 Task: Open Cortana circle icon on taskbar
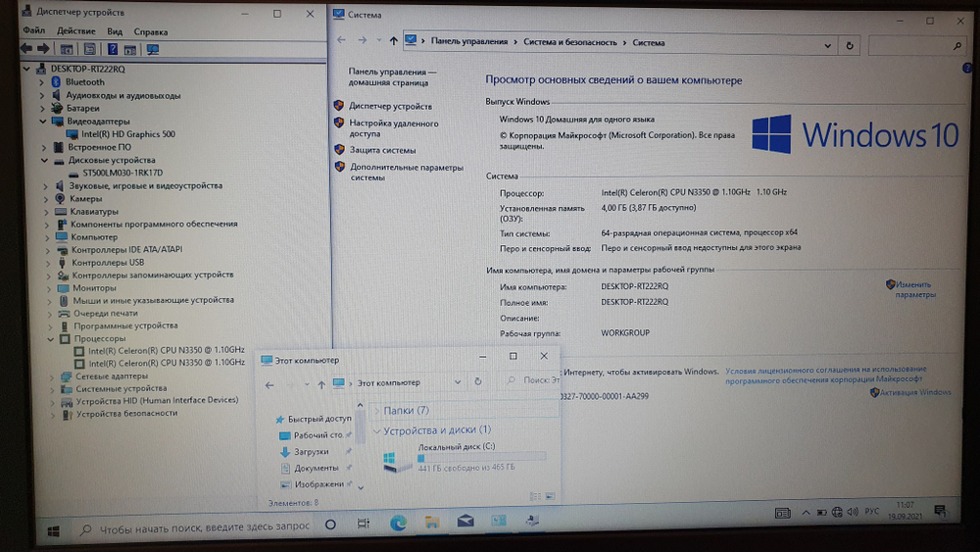click(x=330, y=525)
